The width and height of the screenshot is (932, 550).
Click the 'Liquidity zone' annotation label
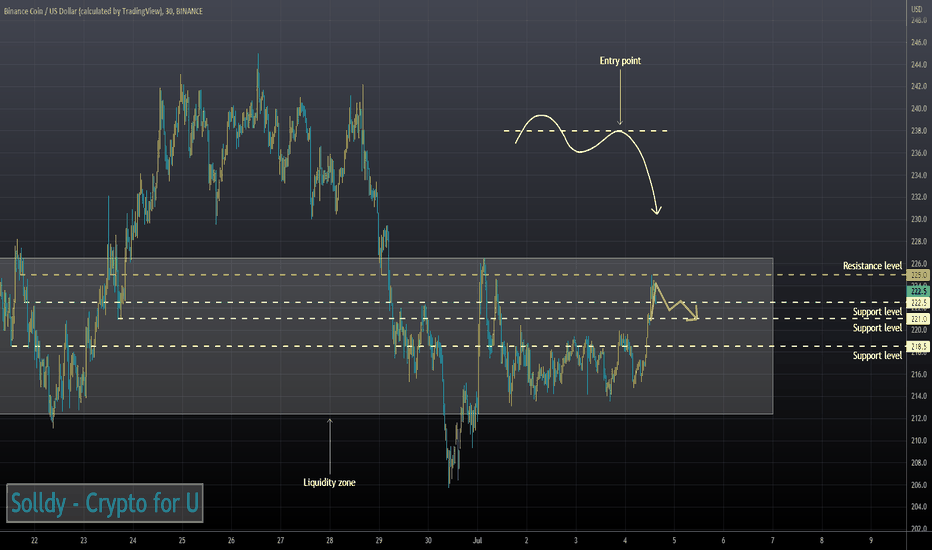click(x=329, y=482)
